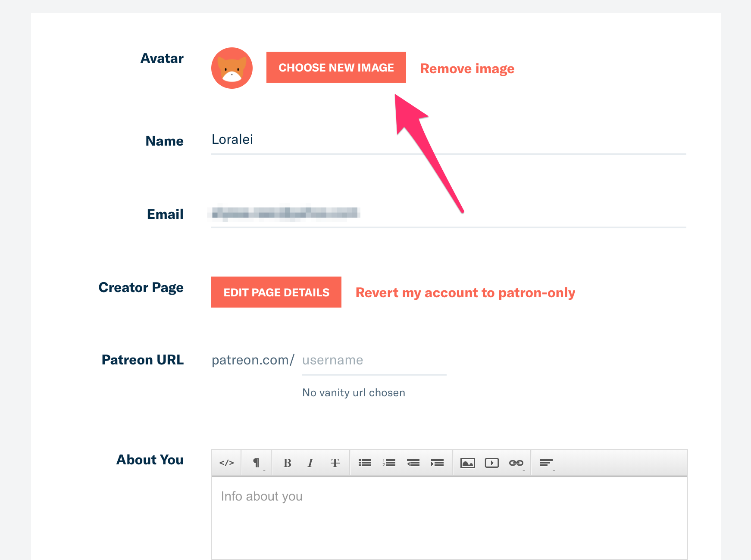This screenshot has height=560, width=751.
Task: Open paragraph formatting dropdown
Action: pyautogui.click(x=257, y=463)
